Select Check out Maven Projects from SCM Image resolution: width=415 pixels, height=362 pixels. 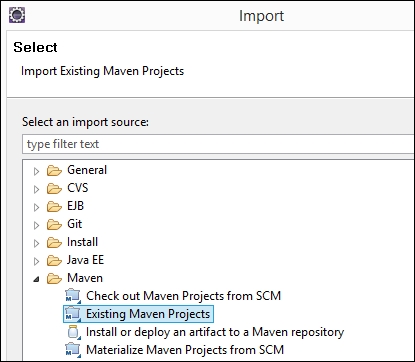point(183,296)
